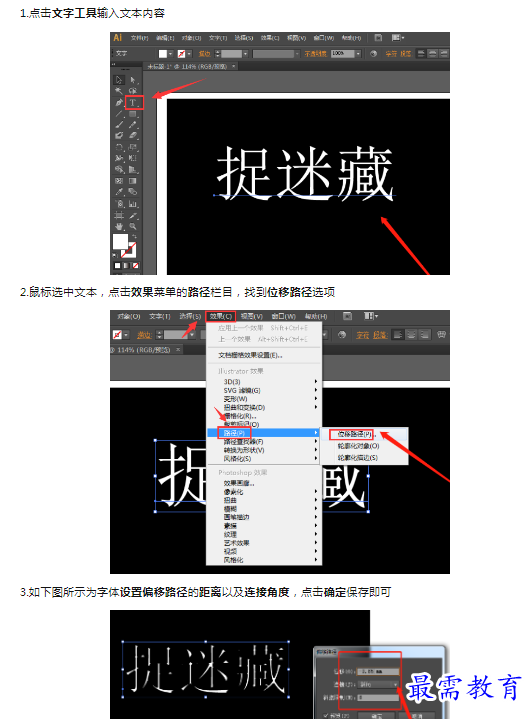This screenshot has height=719, width=530.
Task: Select the Slice tool
Action: pyautogui.click(x=133, y=215)
